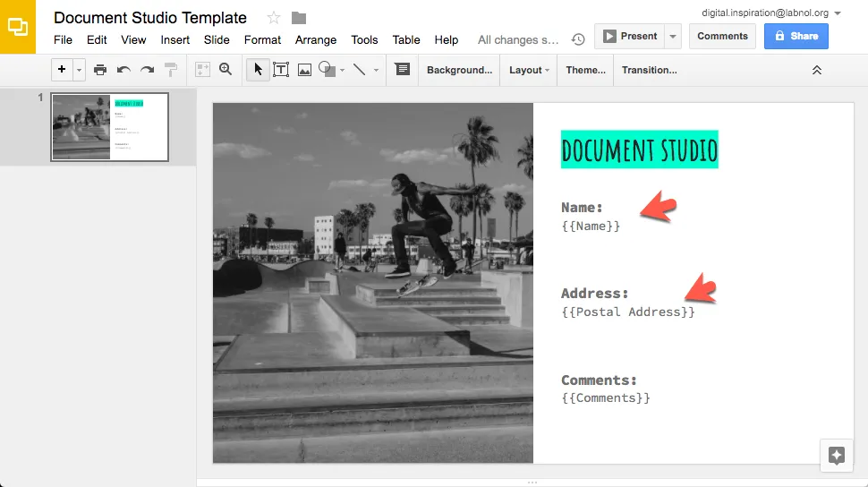The height and width of the screenshot is (487, 868).
Task: Click the skateboarder photo on the slide
Action: pos(373,283)
